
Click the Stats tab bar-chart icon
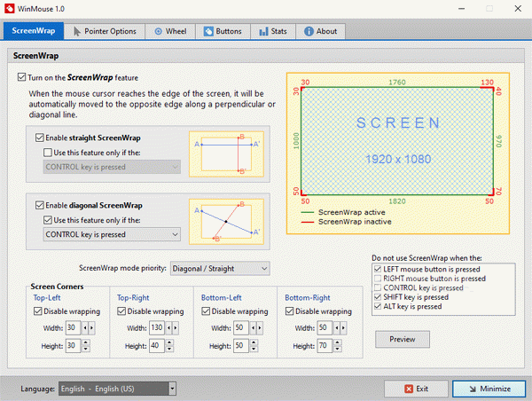263,32
